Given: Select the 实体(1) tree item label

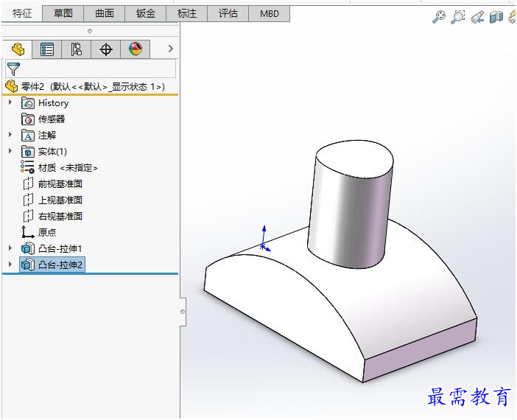Looking at the screenshot, I should point(52,152).
